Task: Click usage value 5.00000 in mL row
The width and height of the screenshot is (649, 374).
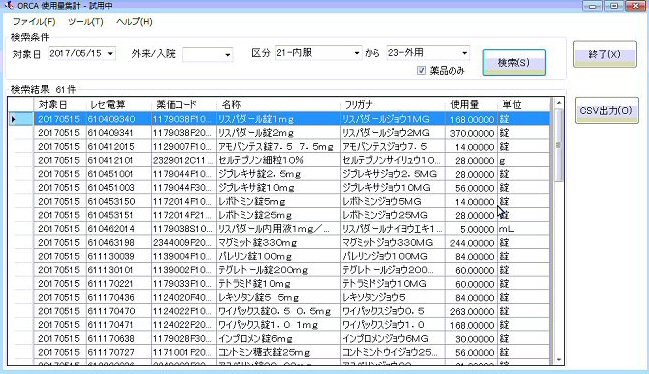Action: [471, 229]
